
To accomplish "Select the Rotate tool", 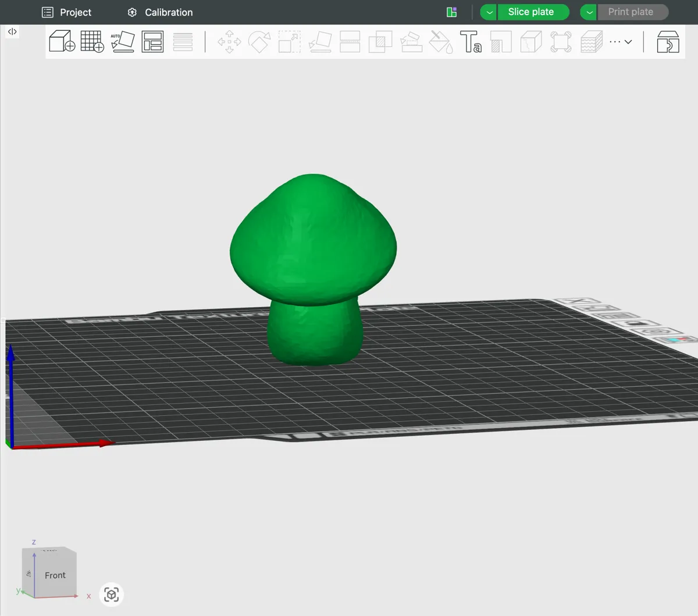I will pyautogui.click(x=259, y=41).
